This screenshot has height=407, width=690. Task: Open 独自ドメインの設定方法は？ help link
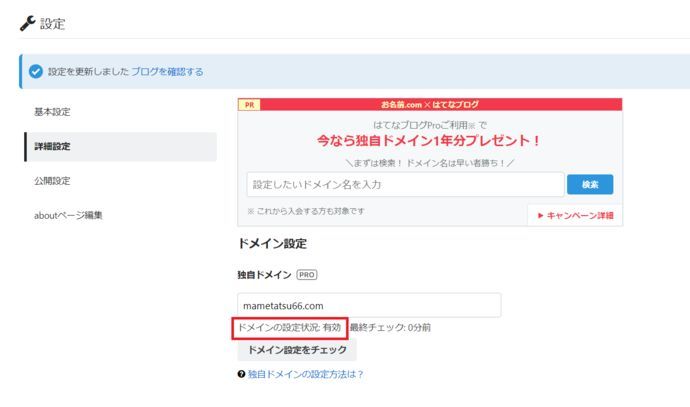(305, 374)
